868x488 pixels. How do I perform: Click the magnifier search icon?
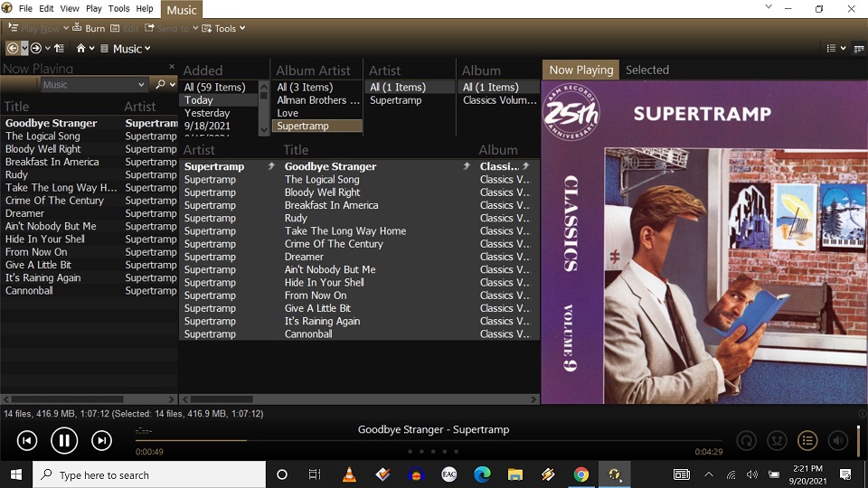point(160,84)
